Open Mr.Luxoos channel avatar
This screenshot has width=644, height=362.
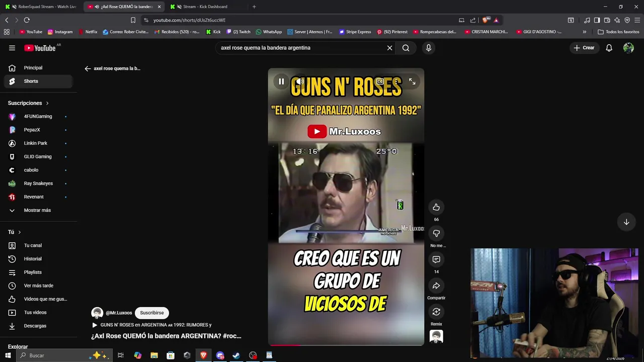tap(97, 313)
